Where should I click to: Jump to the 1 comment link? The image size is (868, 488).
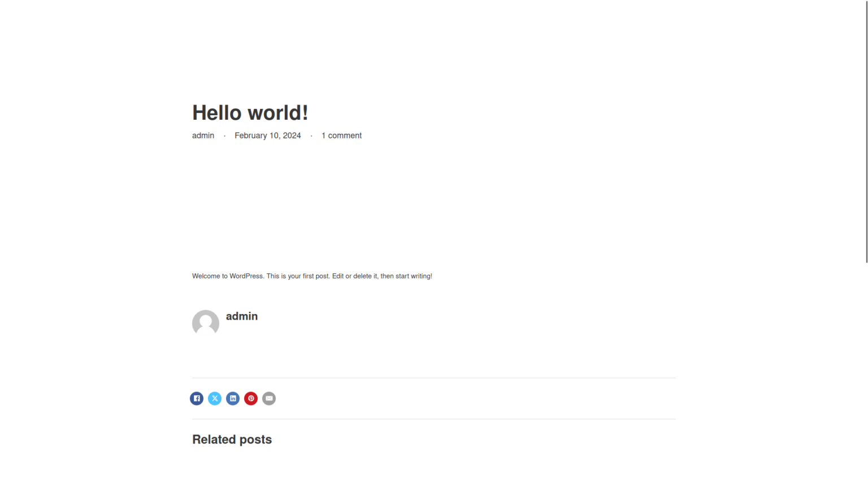(341, 136)
